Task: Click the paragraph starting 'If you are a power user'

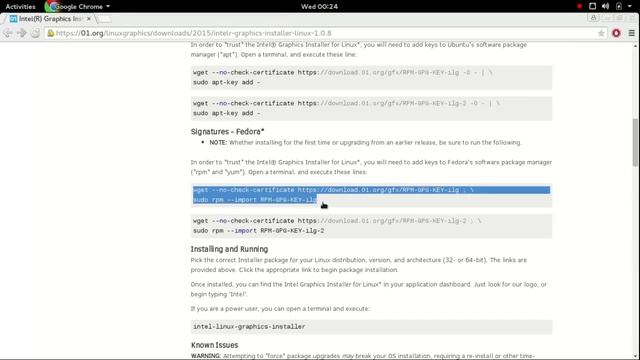Action: point(280,309)
